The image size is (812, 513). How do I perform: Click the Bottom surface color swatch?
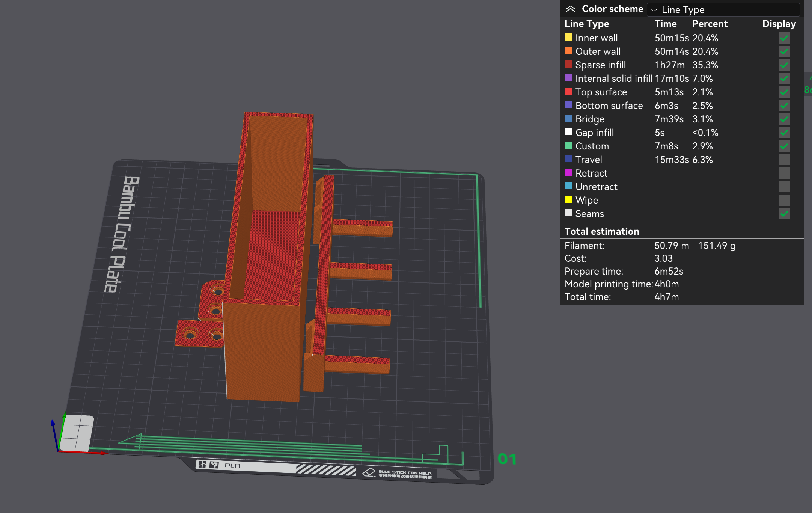coord(568,105)
